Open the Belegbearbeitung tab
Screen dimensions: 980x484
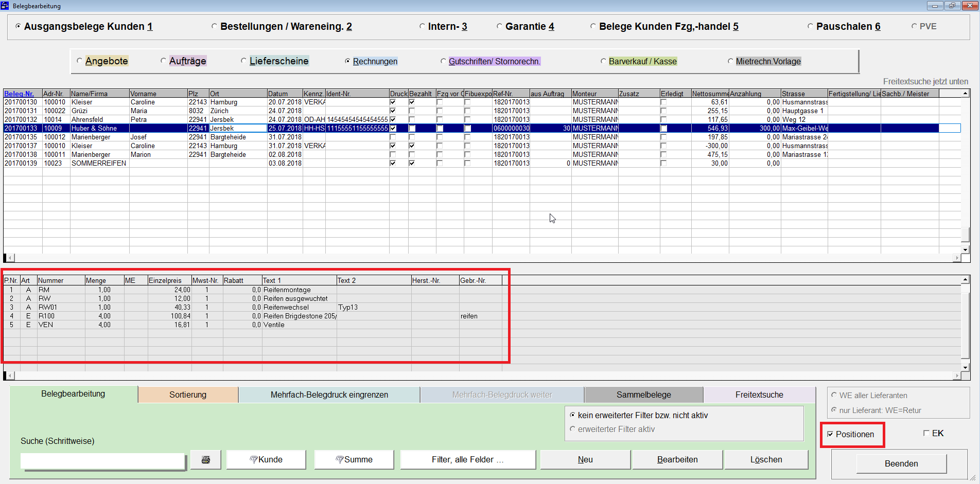[x=73, y=394]
